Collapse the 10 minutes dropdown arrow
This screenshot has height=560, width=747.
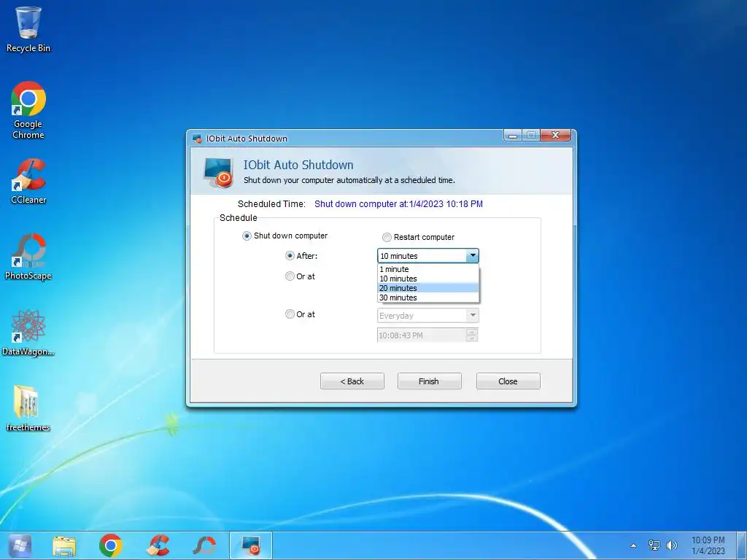472,256
